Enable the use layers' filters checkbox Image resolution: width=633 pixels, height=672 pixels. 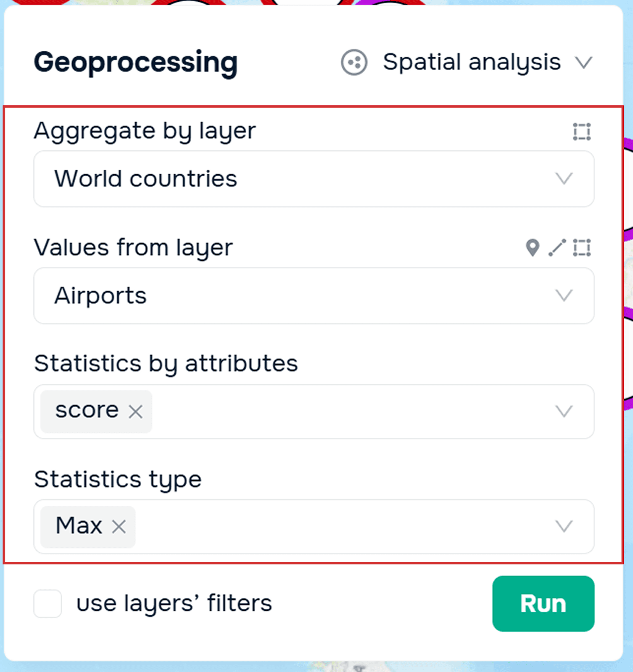48,604
